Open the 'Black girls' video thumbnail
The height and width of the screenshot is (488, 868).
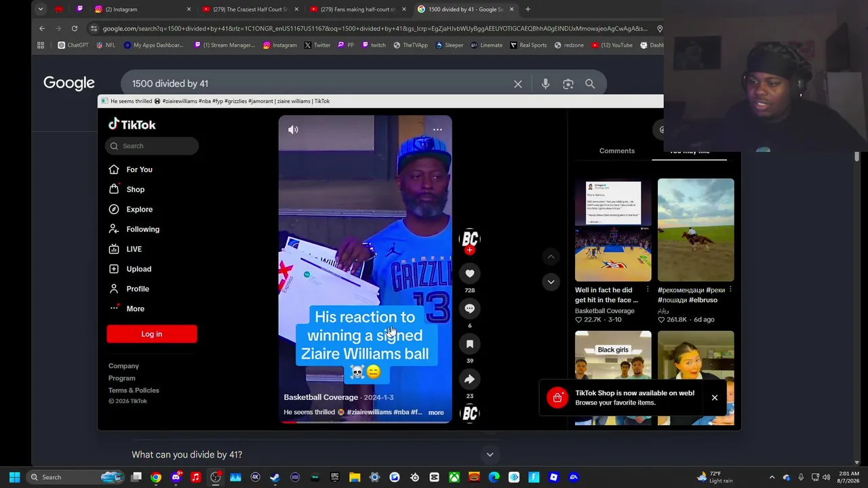613,378
